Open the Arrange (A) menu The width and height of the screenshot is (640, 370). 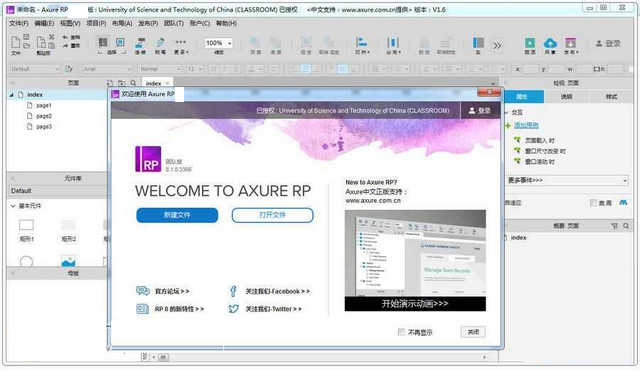122,23
